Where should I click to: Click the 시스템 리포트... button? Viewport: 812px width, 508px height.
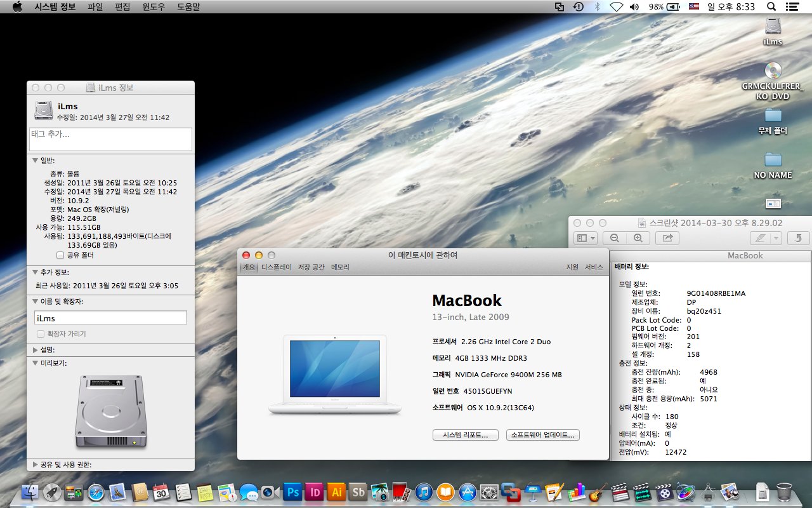point(464,435)
